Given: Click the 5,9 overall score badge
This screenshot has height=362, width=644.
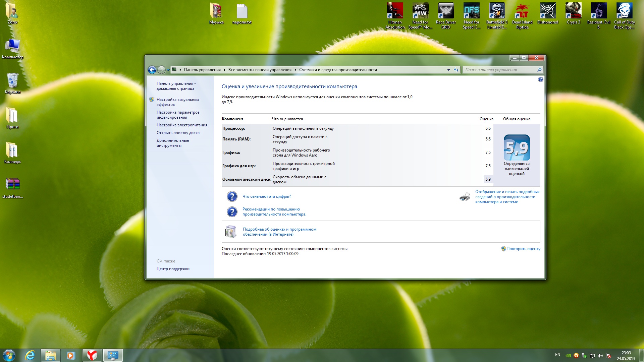Looking at the screenshot, I should point(517,148).
